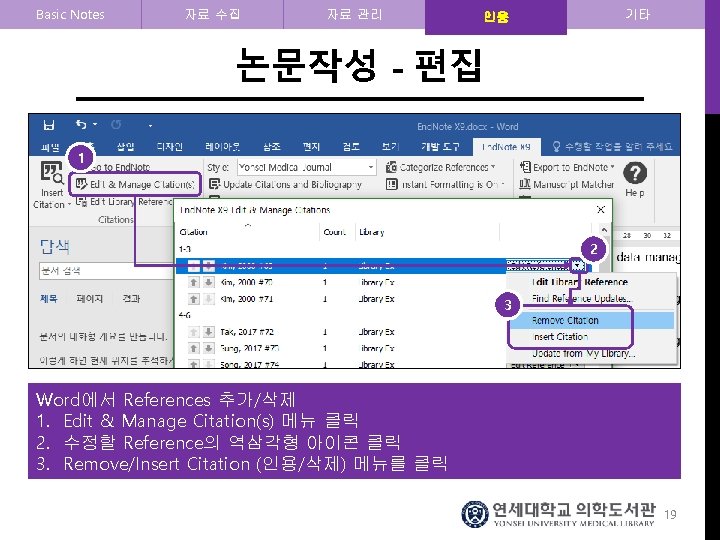The width and height of the screenshot is (720, 540).
Task: Open the 자료 관리 slide tab
Action: [354, 14]
